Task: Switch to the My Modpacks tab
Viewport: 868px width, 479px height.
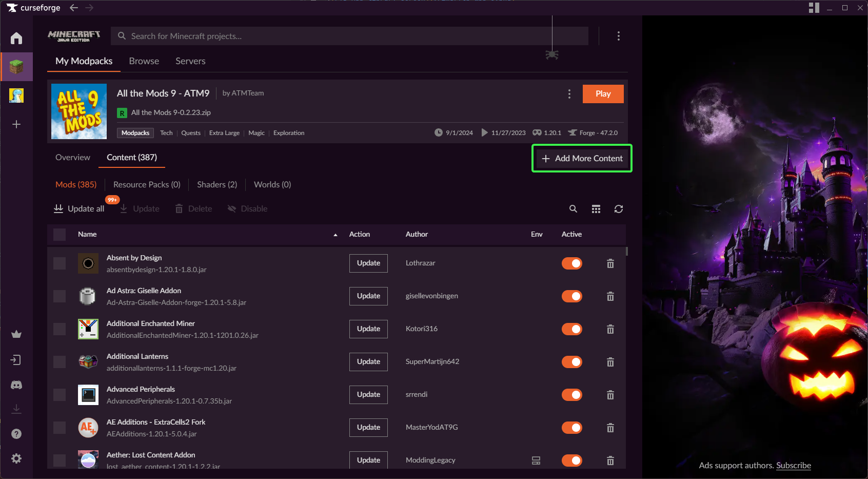Action: [84, 61]
